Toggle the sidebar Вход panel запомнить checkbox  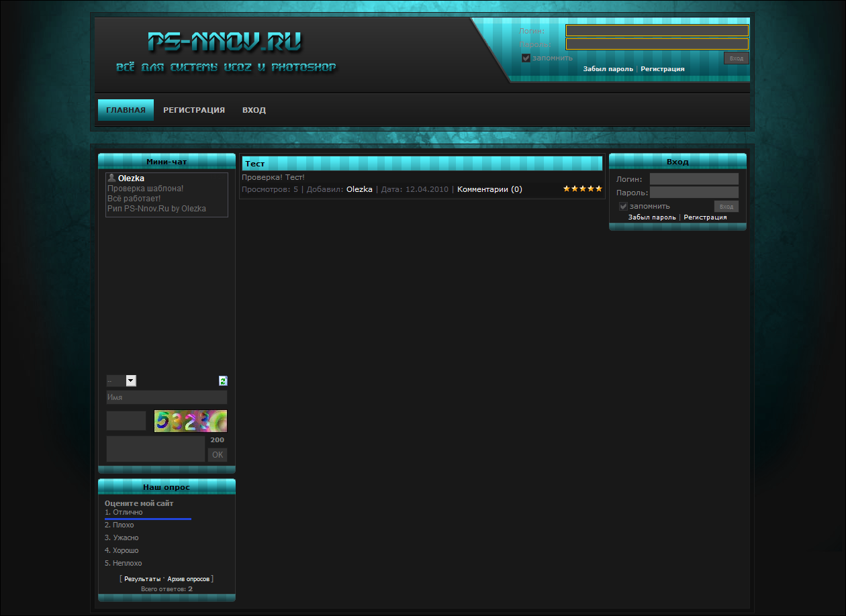tap(623, 206)
